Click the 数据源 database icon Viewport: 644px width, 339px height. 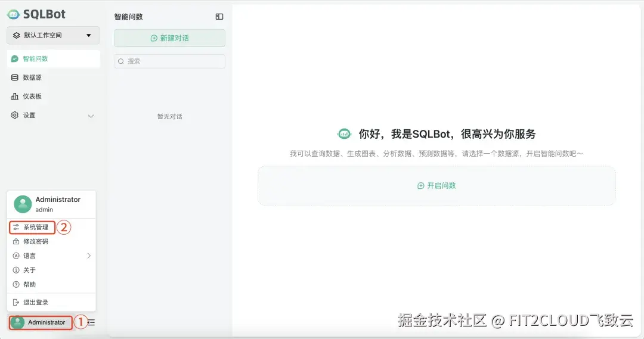point(15,77)
